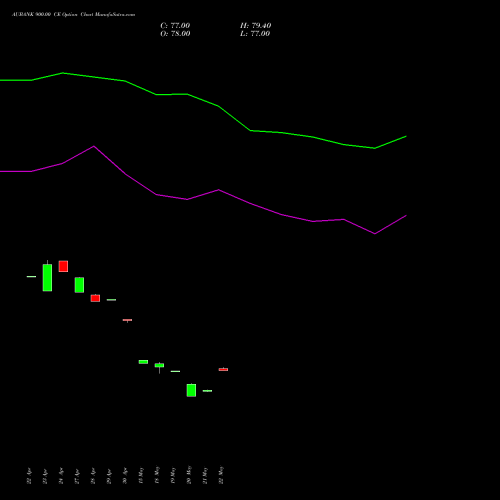Click the 29 Apr date label on the axis
The width and height of the screenshot is (500, 500).
tap(109, 476)
